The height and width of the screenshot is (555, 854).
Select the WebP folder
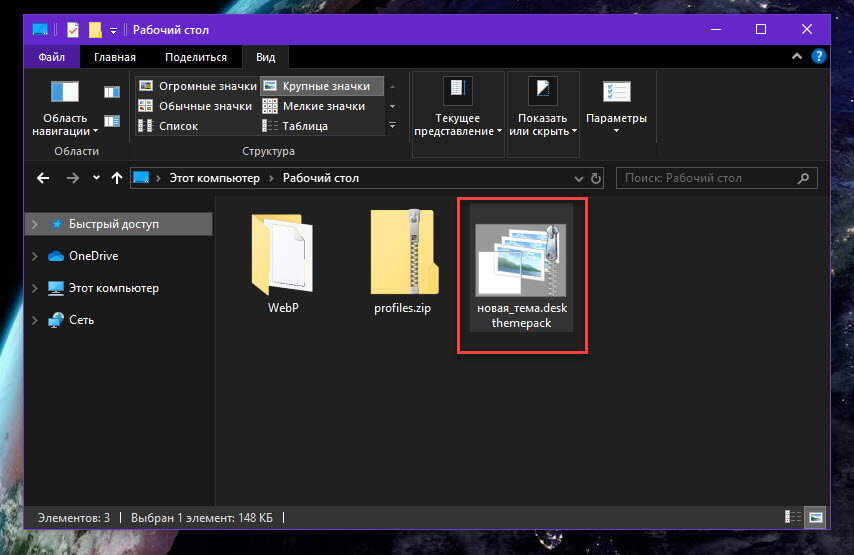(x=283, y=263)
